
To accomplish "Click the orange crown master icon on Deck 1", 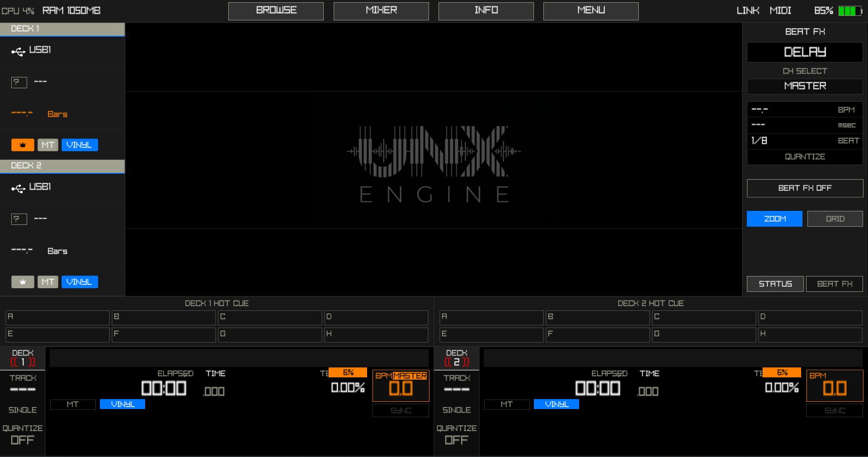I will coord(22,145).
